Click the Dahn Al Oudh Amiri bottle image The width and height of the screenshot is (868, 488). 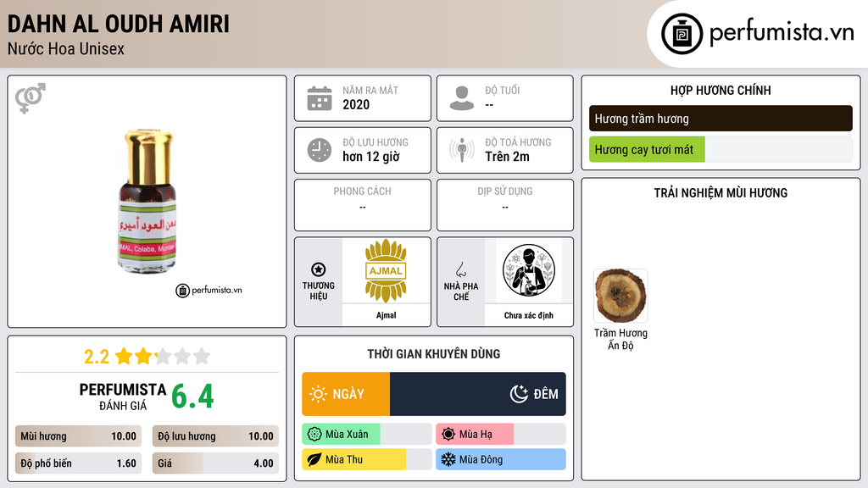click(147, 201)
